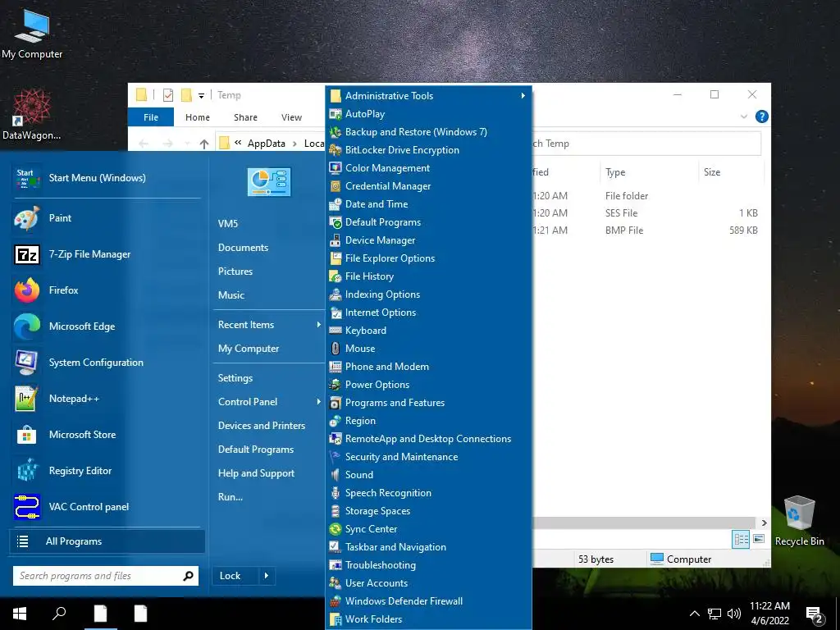Launch Notepad++ from start menu
840x630 pixels.
pos(106,399)
